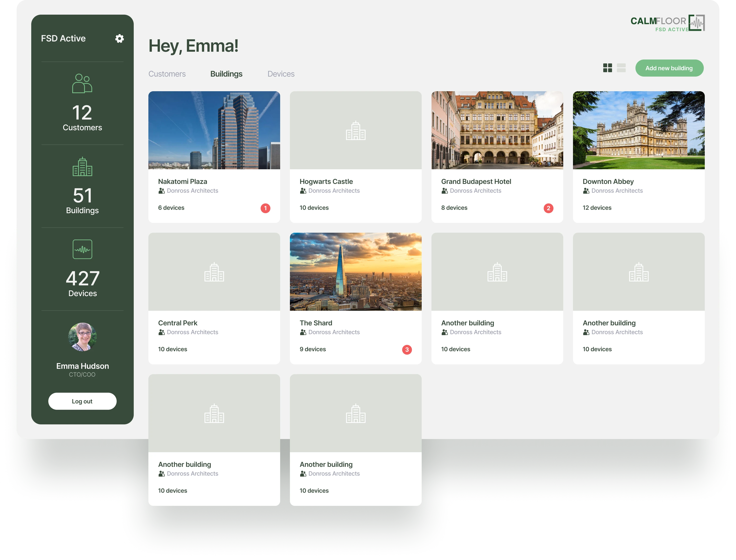Click Grand Budapest Hotel photo
This screenshot has width=736, height=560.
tap(497, 130)
